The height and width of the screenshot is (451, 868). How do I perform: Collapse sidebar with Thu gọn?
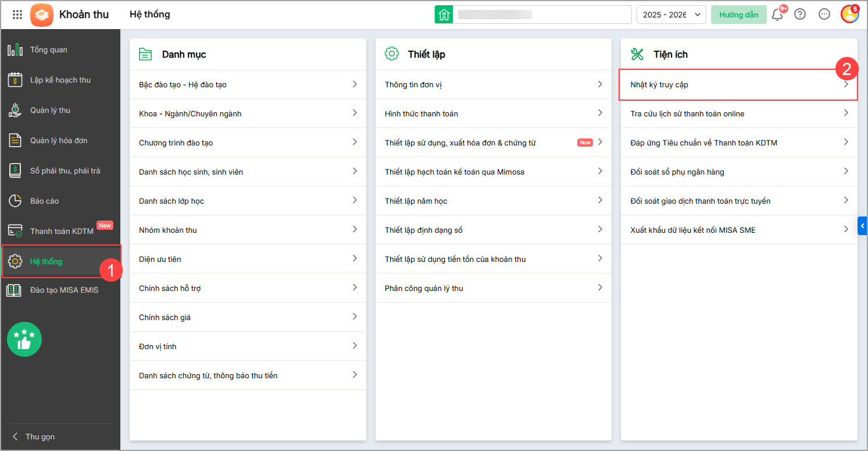34,436
